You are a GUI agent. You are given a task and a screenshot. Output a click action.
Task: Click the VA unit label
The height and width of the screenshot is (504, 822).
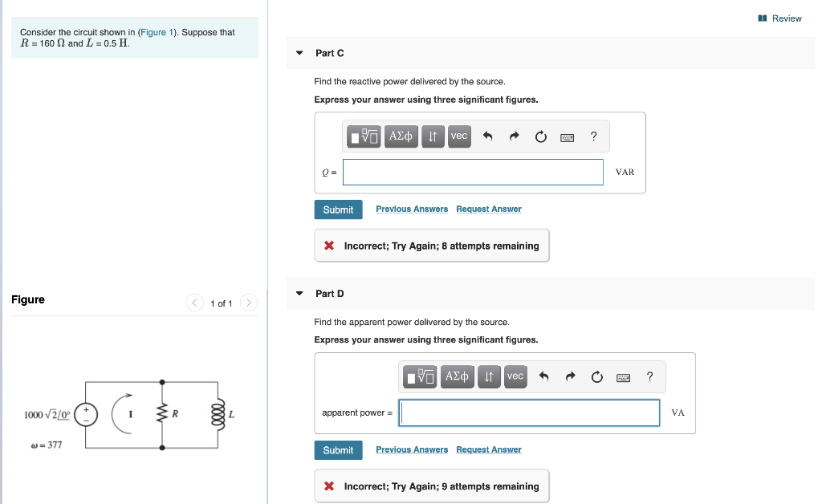point(678,413)
